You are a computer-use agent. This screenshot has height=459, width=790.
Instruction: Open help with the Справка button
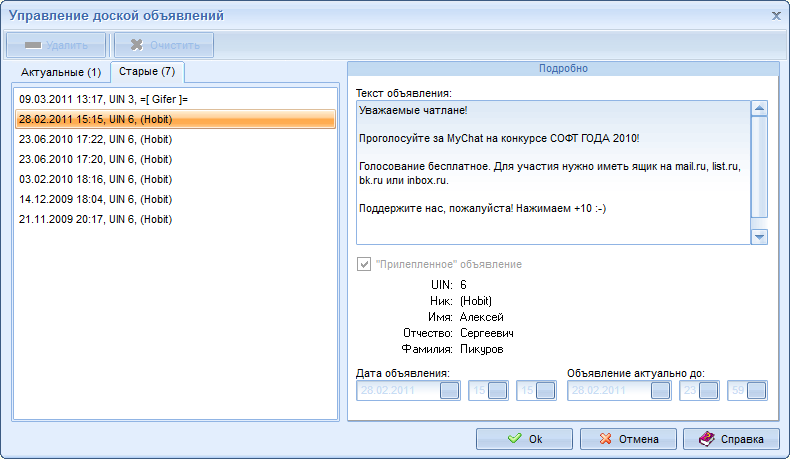tap(732, 439)
